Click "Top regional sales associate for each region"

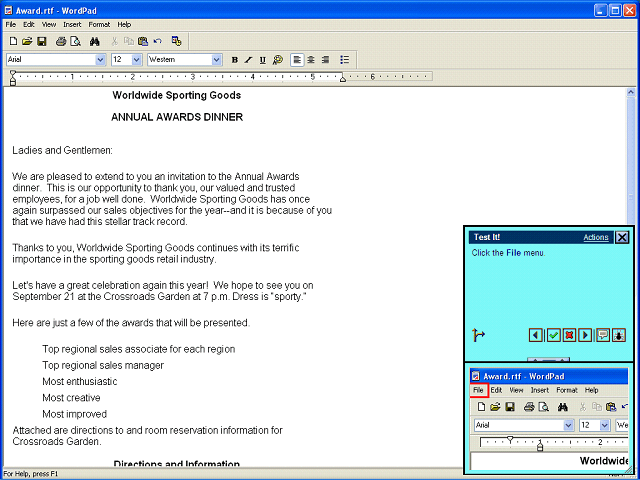click(139, 349)
